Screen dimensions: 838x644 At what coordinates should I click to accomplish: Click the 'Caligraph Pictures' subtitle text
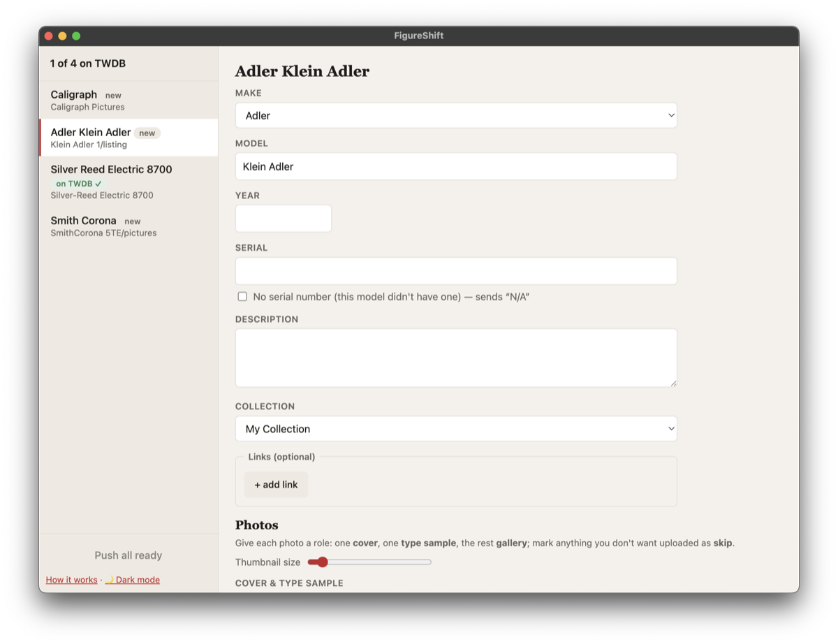point(87,108)
